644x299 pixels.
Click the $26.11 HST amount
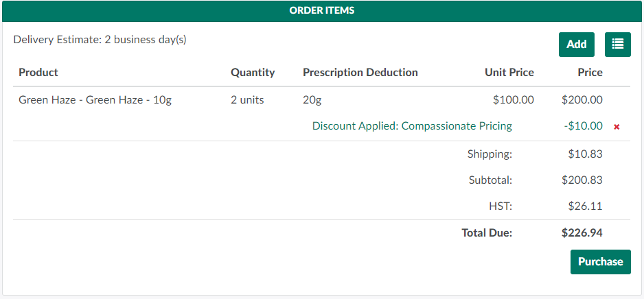[585, 206]
